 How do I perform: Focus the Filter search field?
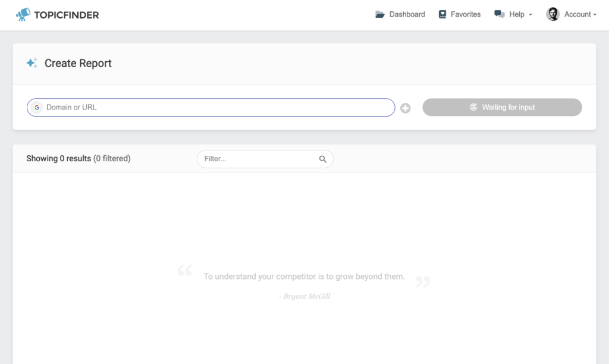coord(265,159)
